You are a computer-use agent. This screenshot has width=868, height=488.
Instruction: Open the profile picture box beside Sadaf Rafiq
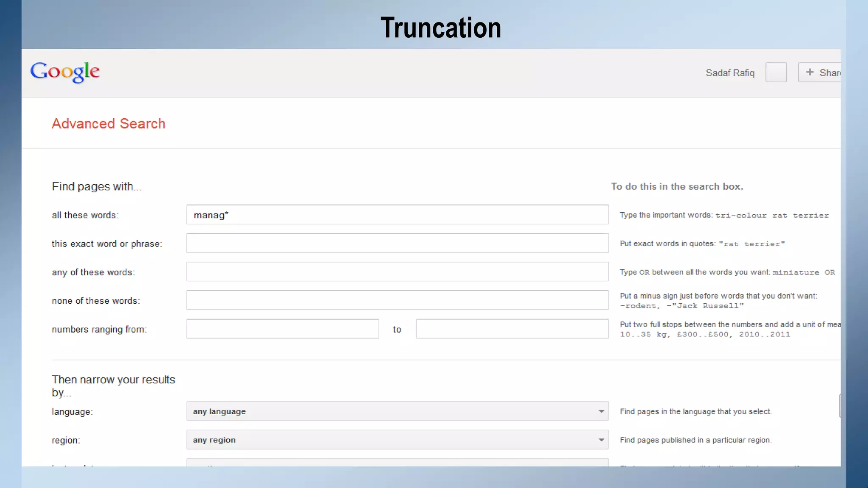point(776,72)
